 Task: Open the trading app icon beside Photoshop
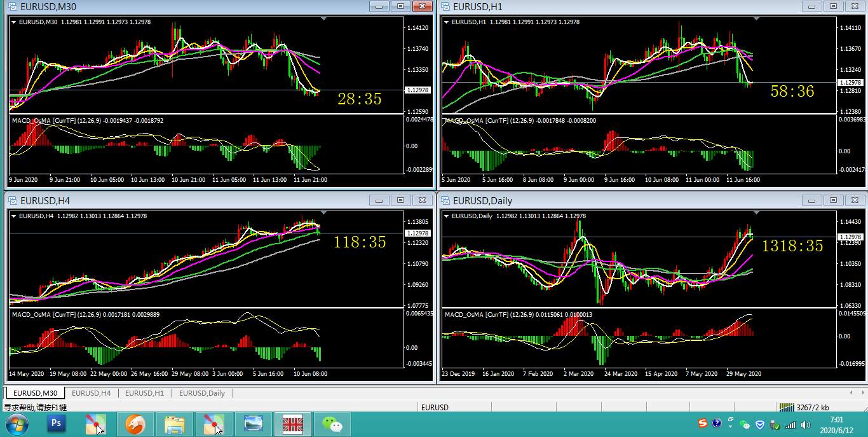pos(96,424)
